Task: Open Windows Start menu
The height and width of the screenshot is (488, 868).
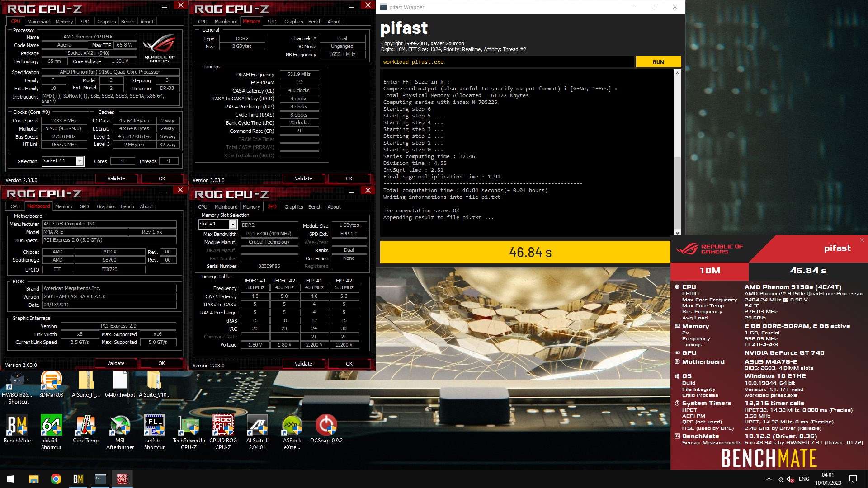Action: (11, 479)
